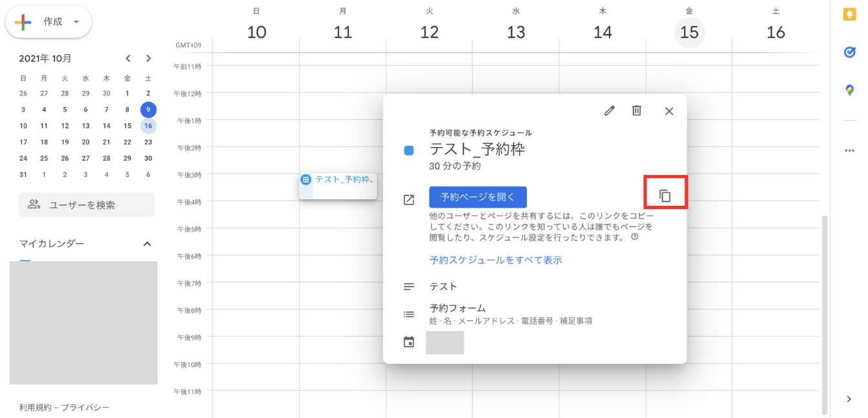Copy the booking page link icon

pyautogui.click(x=665, y=196)
